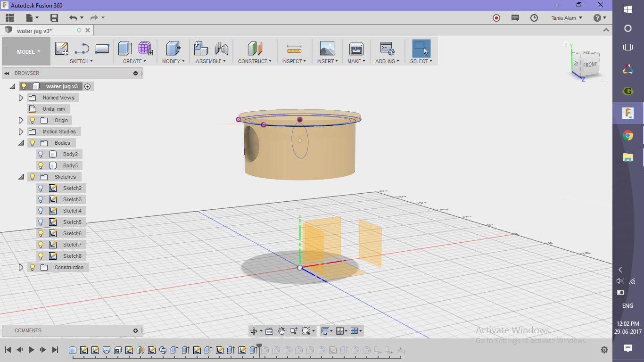Open Fusion 360 in Windows taskbar

[x=628, y=113]
